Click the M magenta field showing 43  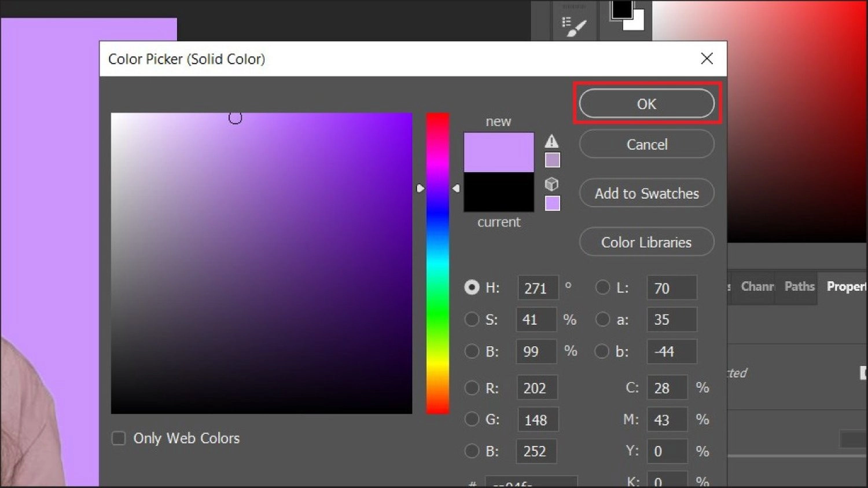pos(667,419)
